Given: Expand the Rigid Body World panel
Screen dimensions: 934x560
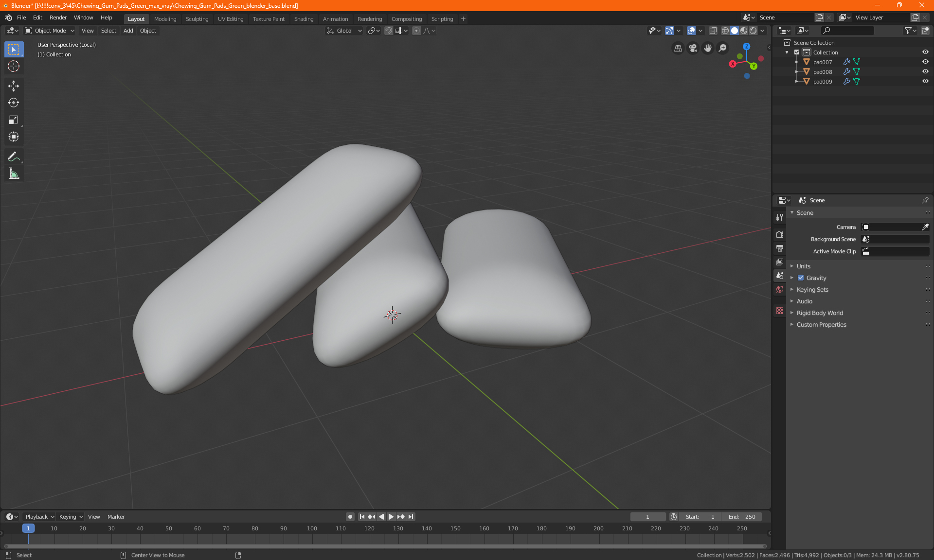Looking at the screenshot, I should (820, 313).
